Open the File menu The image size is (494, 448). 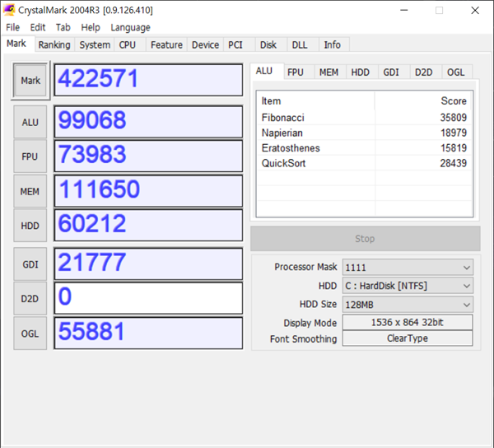pos(13,28)
